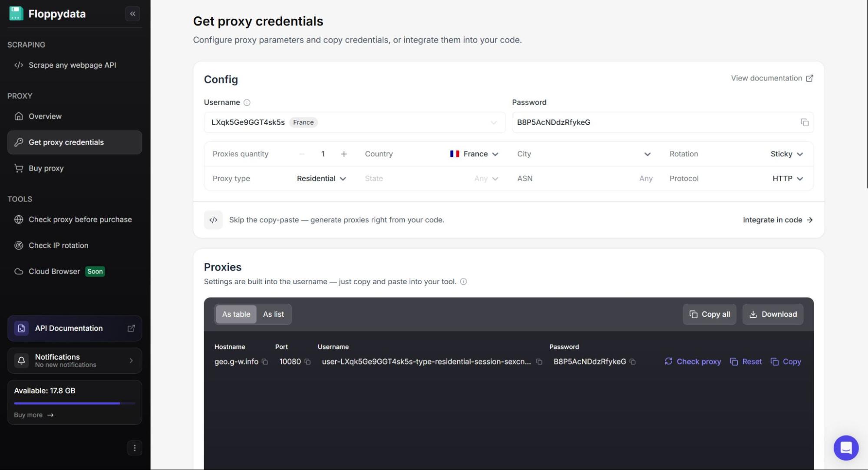Copy the port 10080

(307, 362)
